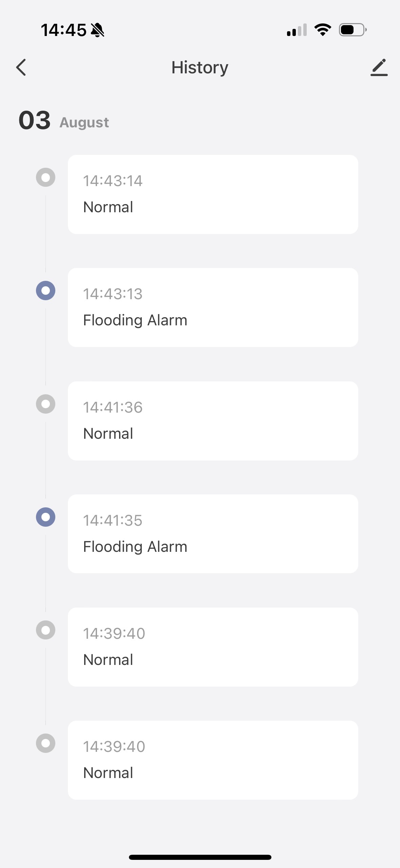Image resolution: width=400 pixels, height=868 pixels.
Task: Tap the 14:43:13 Flooding Alarm marker dot
Action: (46, 291)
